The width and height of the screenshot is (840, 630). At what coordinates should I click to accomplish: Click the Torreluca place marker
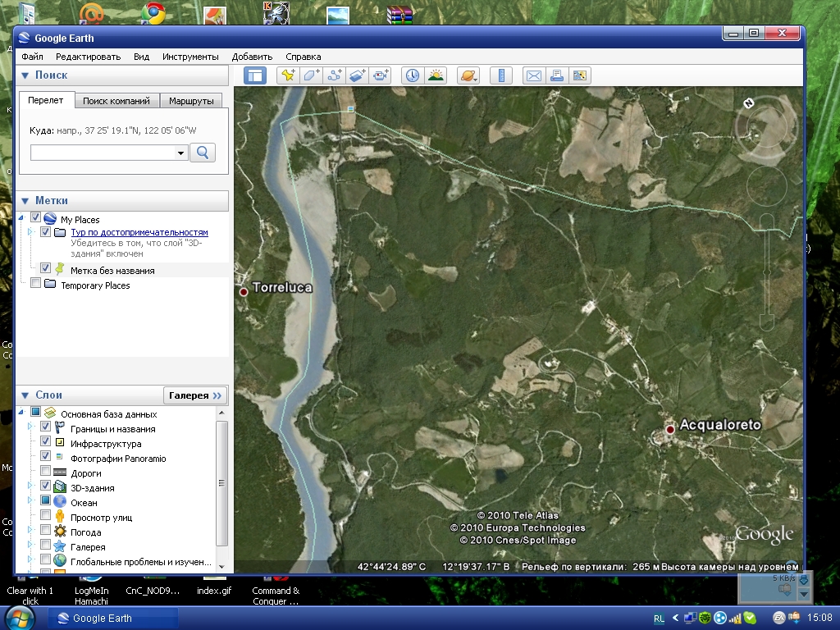(x=244, y=292)
